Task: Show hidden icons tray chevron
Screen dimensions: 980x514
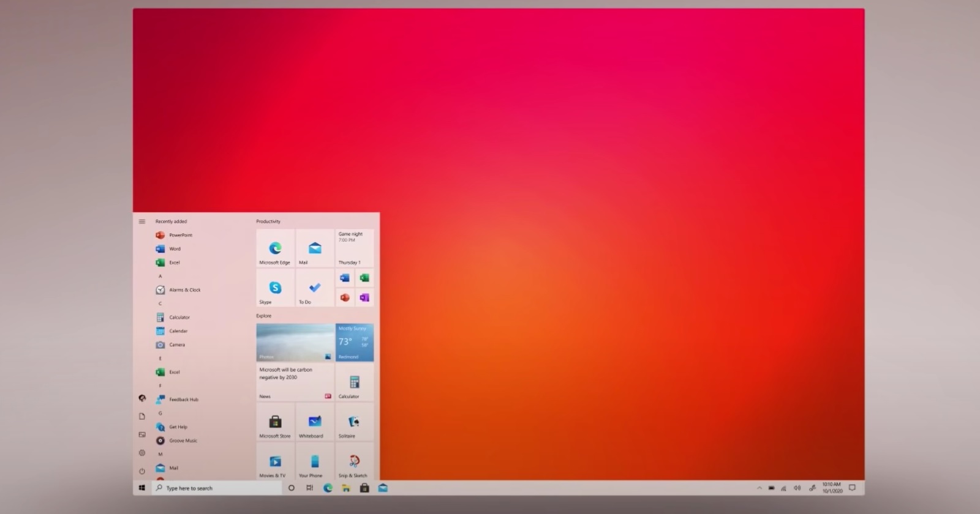Action: pos(759,488)
